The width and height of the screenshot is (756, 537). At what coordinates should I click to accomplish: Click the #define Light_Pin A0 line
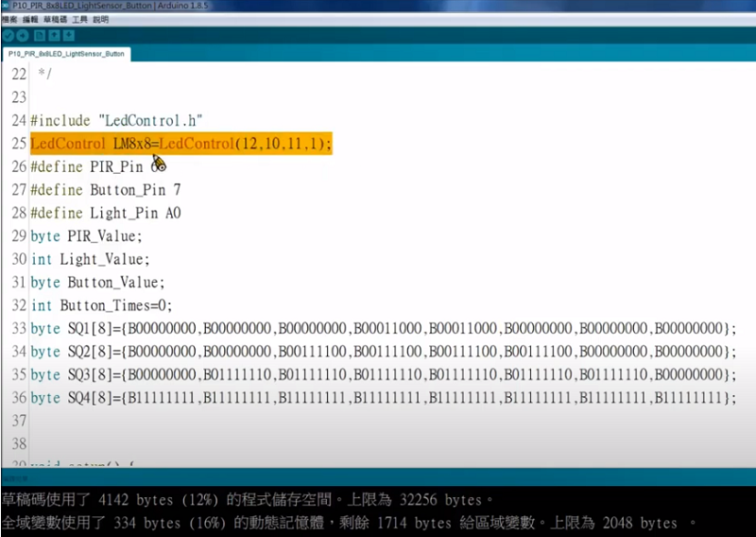106,213
